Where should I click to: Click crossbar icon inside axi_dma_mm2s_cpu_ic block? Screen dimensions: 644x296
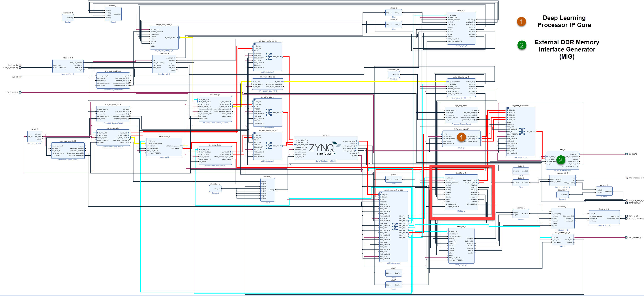coord(269,57)
